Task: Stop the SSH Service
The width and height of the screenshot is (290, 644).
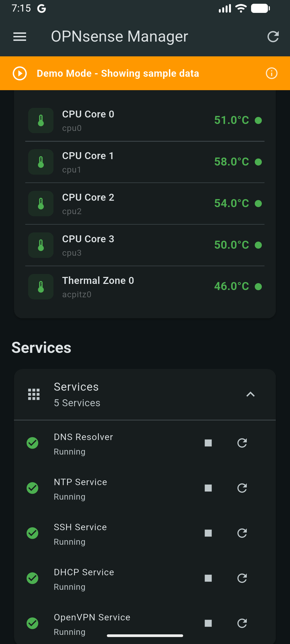Action: click(208, 533)
